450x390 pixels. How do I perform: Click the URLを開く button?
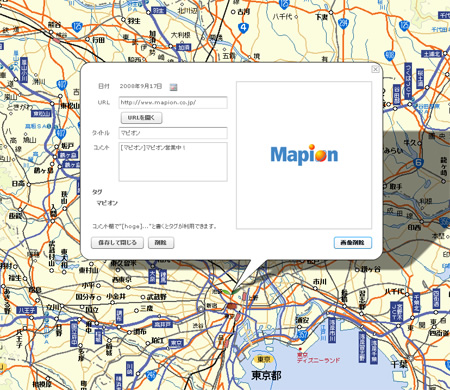click(141, 118)
